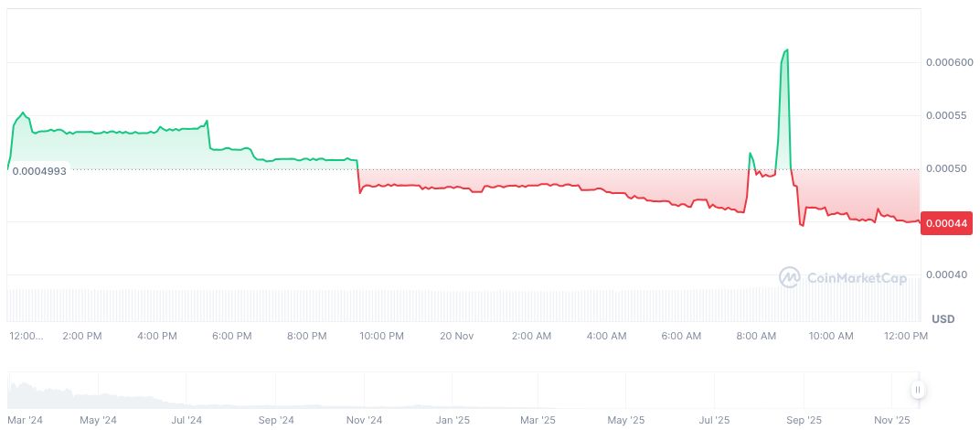Click the 10:00 PM time axis label
980x430 pixels.
[x=381, y=336]
